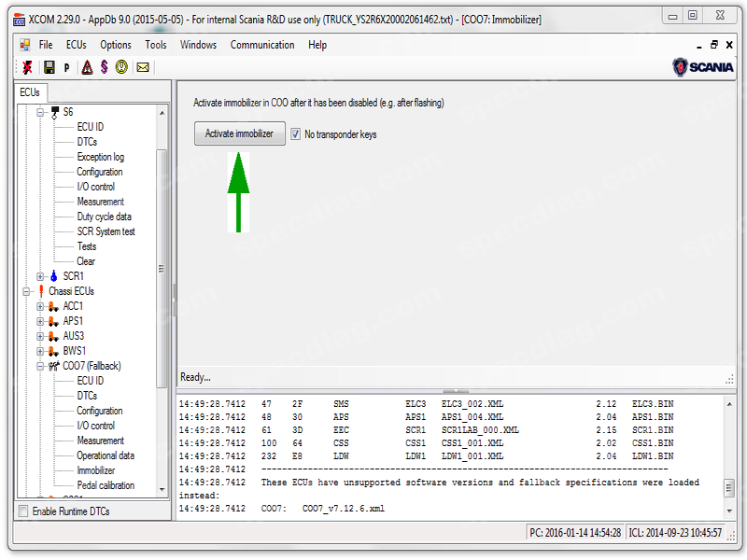Collapse the COO7 (Fallback) tree node
Viewport: 747px width, 560px height.
(40, 366)
